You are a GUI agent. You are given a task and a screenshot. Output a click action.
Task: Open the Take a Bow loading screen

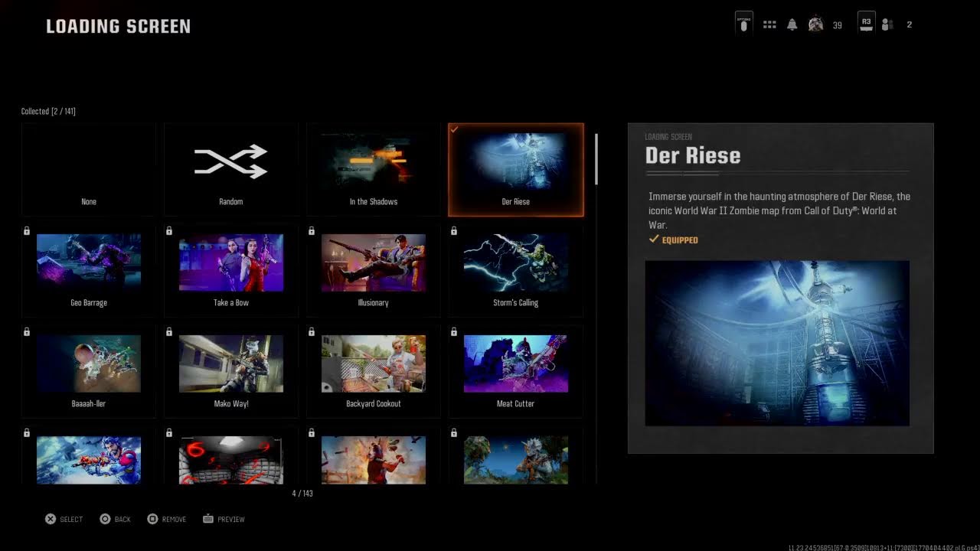231,271
